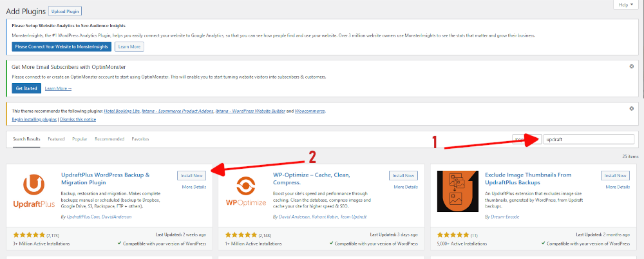644x259 pixels.
Task: Switch to the Recommended tab
Action: pyautogui.click(x=109, y=139)
